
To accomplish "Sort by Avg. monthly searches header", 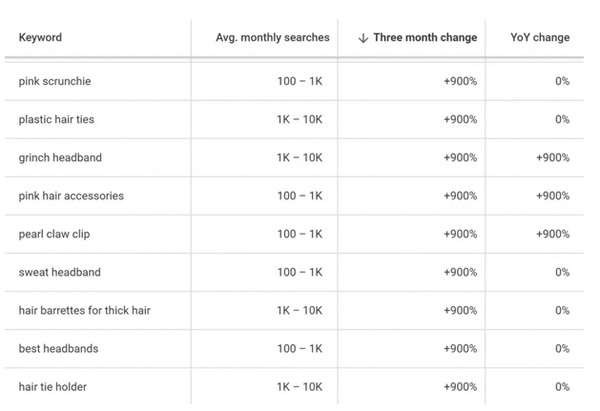I will 272,38.
